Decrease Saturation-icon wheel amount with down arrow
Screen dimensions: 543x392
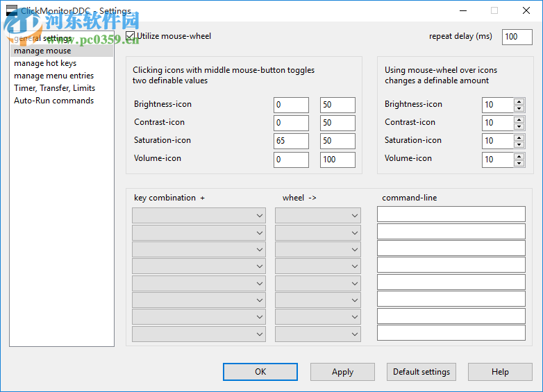click(519, 144)
